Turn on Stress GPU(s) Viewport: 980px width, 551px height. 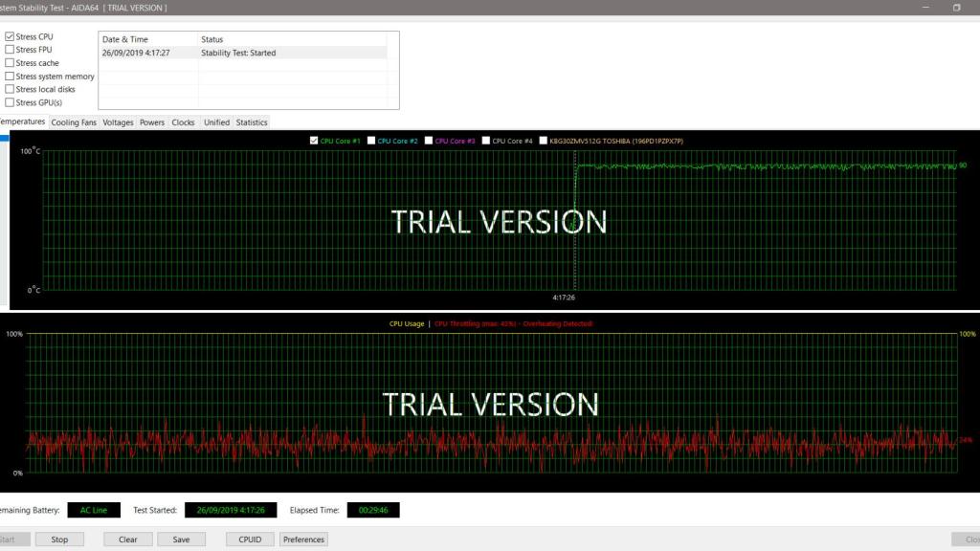[x=10, y=102]
